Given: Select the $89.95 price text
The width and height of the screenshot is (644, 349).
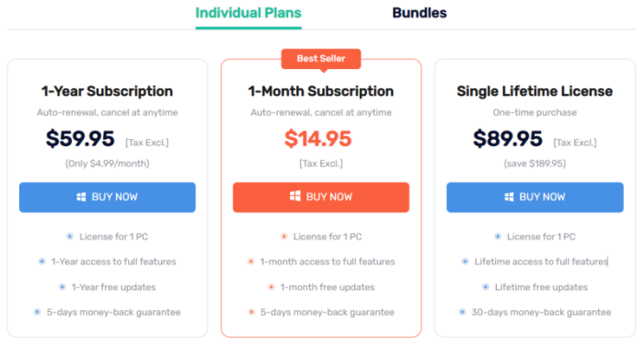Looking at the screenshot, I should click(x=508, y=138).
